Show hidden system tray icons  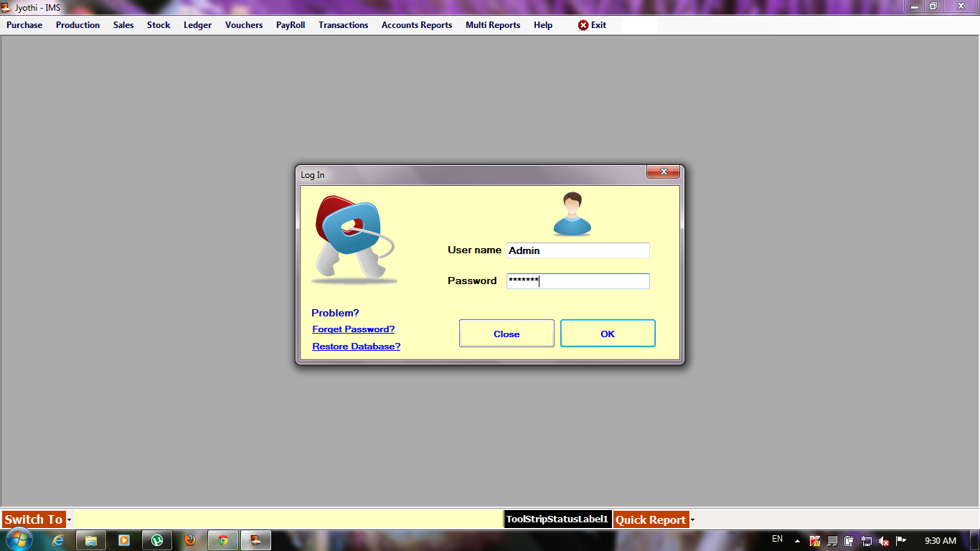796,540
